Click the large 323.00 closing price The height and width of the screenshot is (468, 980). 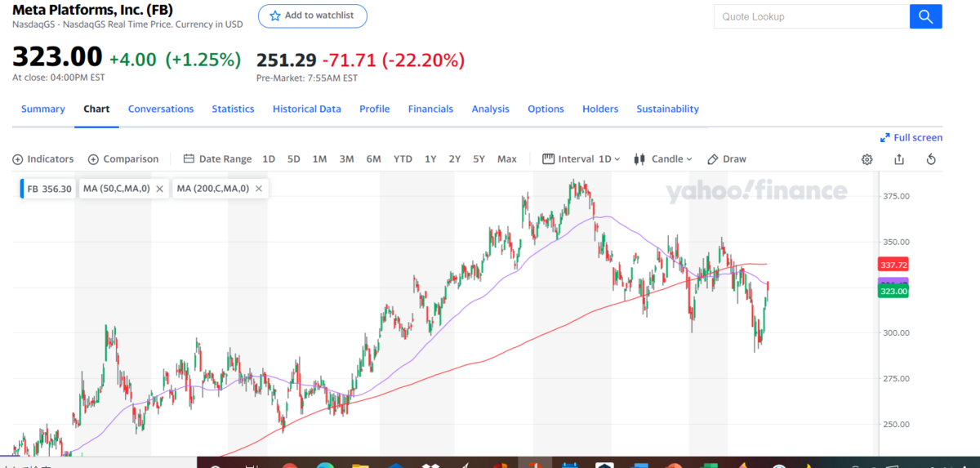pyautogui.click(x=57, y=58)
